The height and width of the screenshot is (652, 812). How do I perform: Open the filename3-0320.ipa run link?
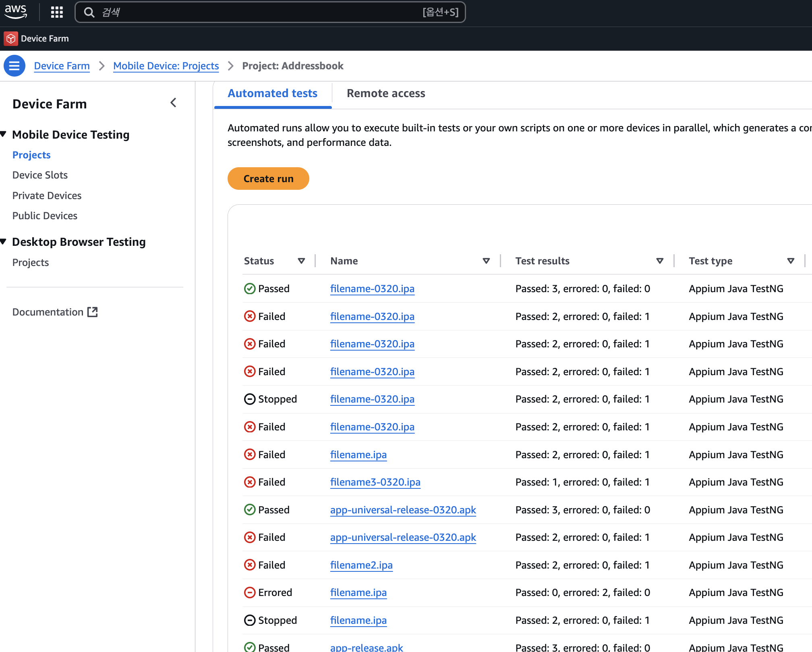point(375,482)
